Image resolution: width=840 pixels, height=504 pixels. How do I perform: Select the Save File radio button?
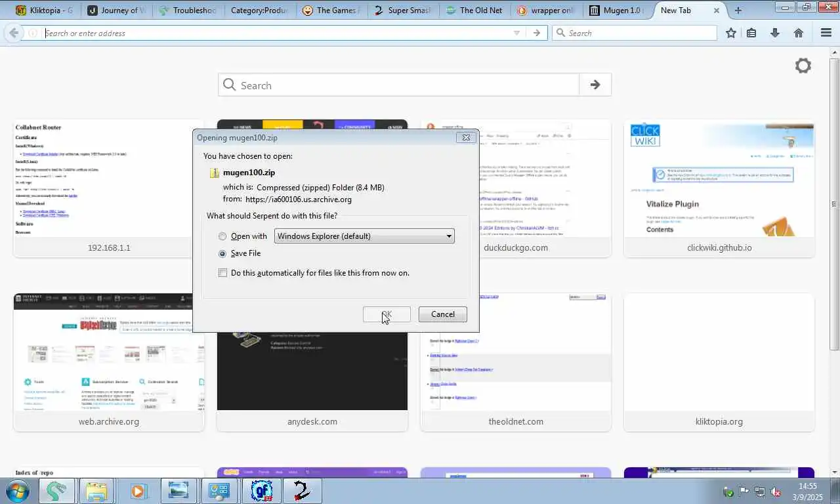(x=222, y=253)
